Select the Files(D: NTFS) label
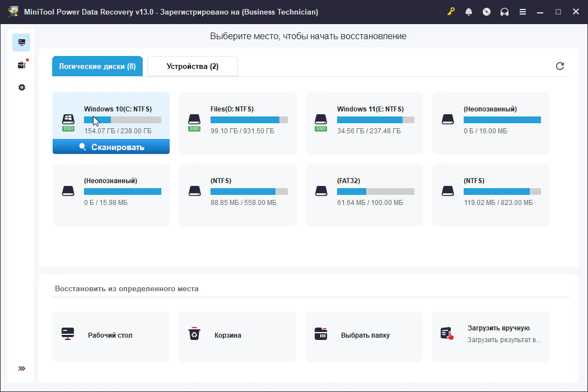 (x=232, y=109)
